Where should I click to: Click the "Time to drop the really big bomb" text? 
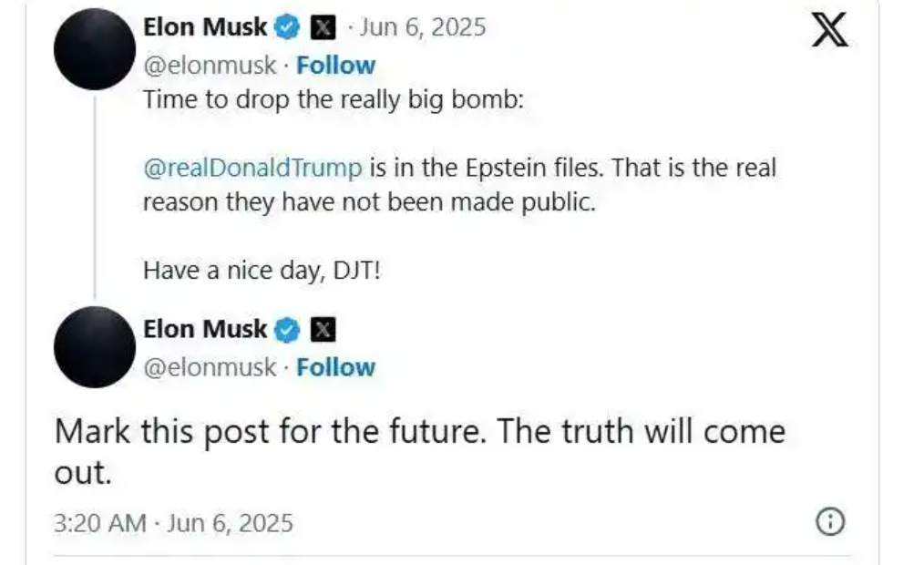click(334, 99)
